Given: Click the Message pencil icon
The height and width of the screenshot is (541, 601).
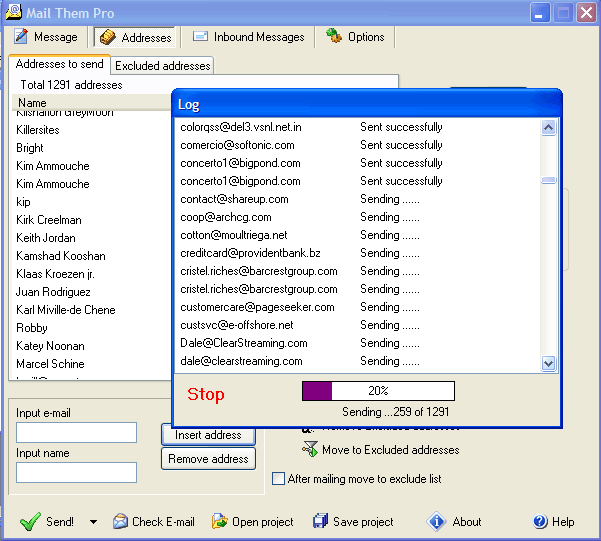Looking at the screenshot, I should pos(21,36).
